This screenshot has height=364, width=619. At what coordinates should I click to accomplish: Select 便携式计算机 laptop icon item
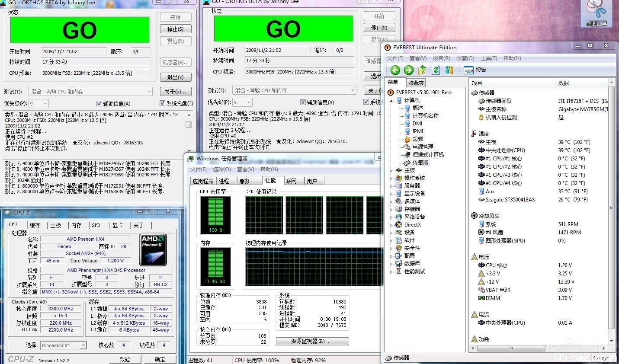tap(407, 155)
